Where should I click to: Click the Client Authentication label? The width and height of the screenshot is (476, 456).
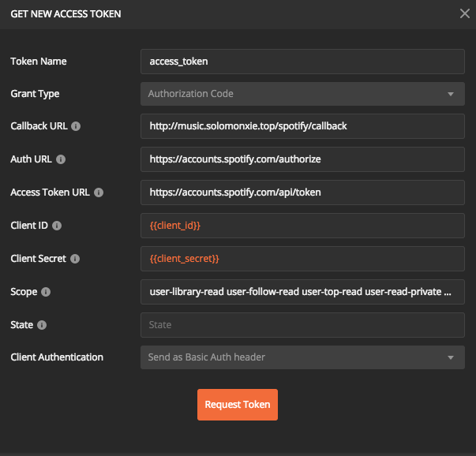(57, 357)
